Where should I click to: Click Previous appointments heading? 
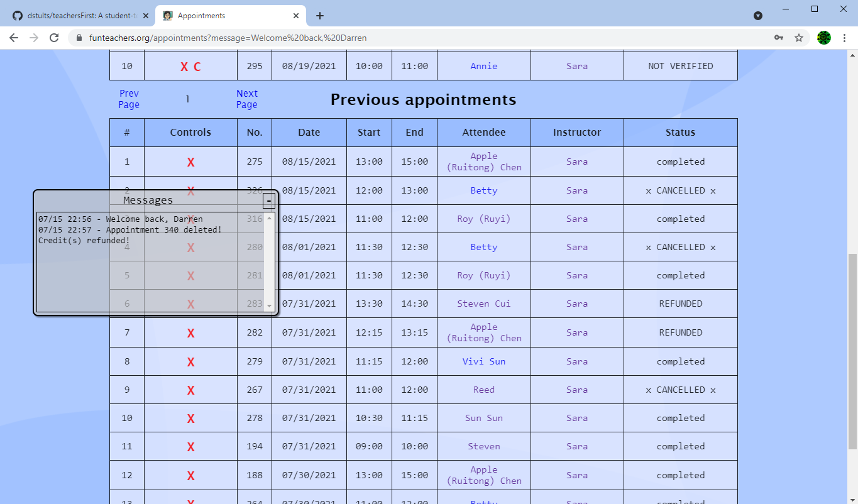tap(423, 99)
